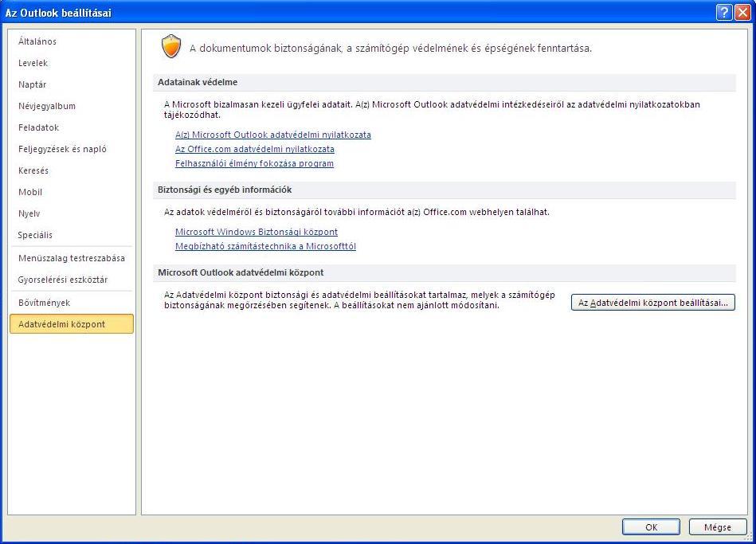Cancel with the Mégse button

pyautogui.click(x=718, y=527)
